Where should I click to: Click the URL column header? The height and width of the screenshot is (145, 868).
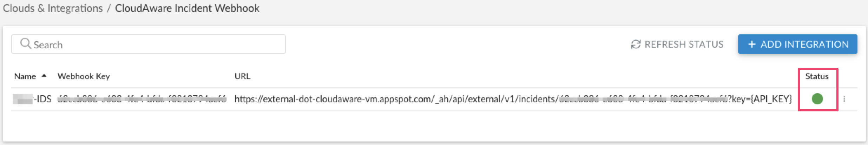click(242, 76)
